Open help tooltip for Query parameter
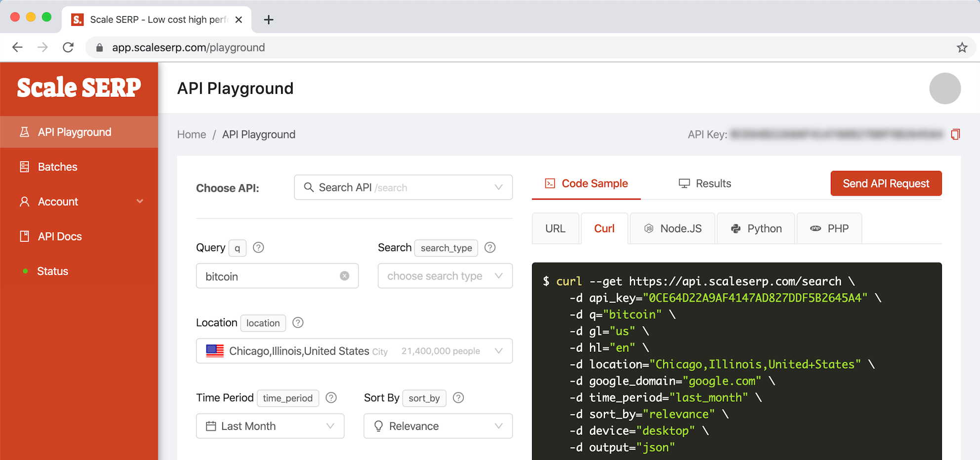Image resolution: width=980 pixels, height=460 pixels. point(258,248)
